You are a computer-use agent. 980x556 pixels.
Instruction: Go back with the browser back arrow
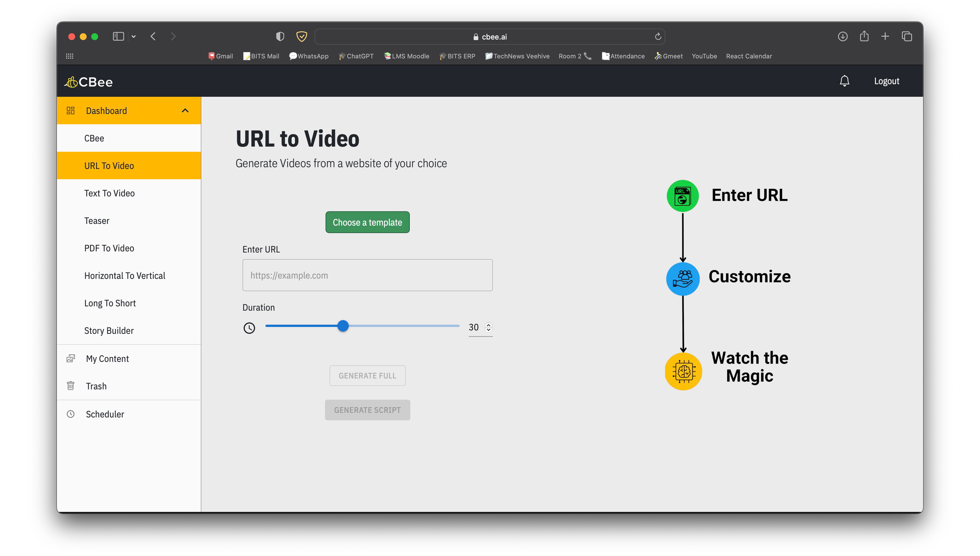pyautogui.click(x=153, y=36)
